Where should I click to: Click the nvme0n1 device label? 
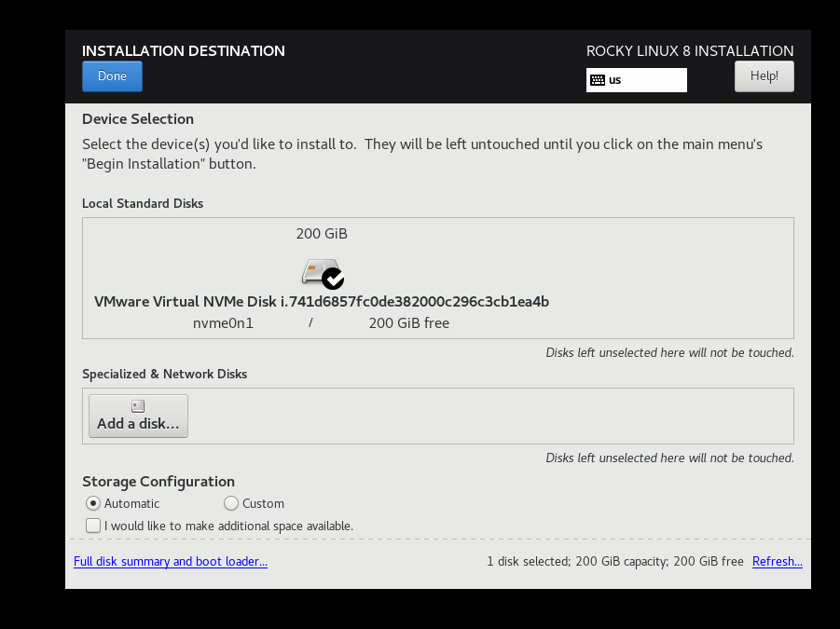(223, 323)
